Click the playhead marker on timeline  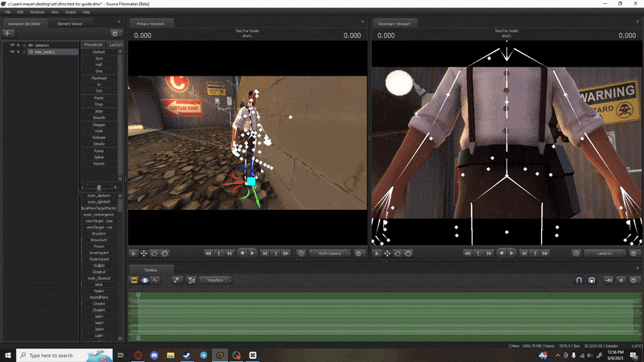coord(138,295)
